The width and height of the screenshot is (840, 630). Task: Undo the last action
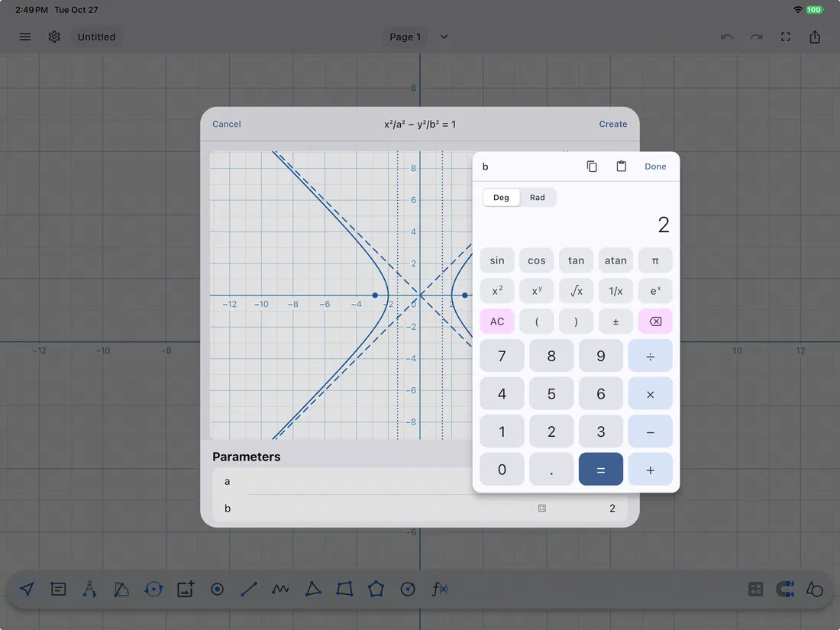pyautogui.click(x=726, y=37)
